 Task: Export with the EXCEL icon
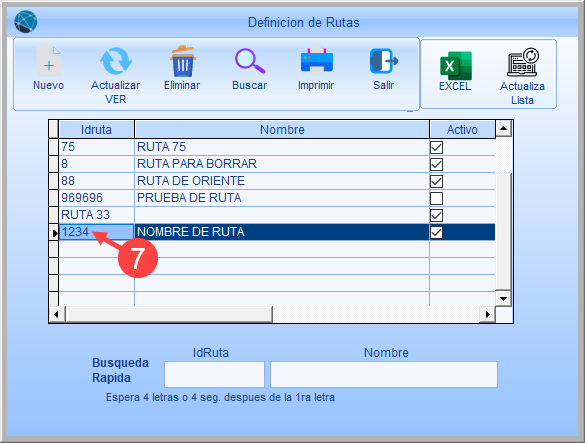click(456, 66)
